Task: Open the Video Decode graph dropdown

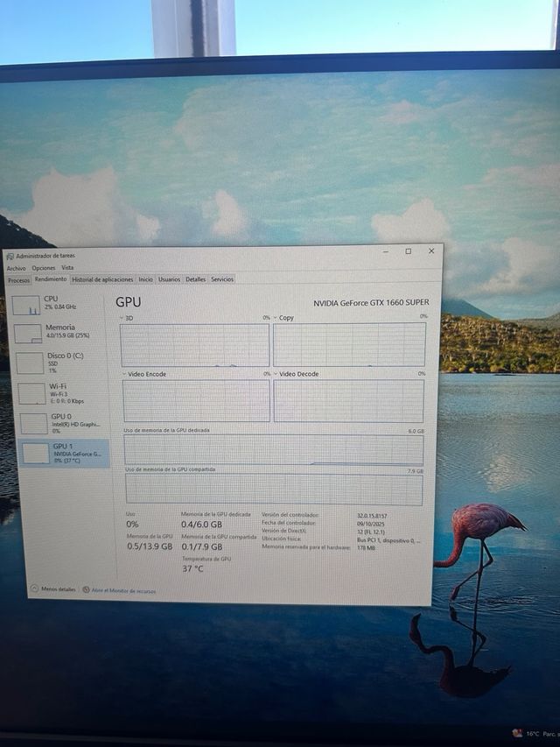Action: point(276,374)
